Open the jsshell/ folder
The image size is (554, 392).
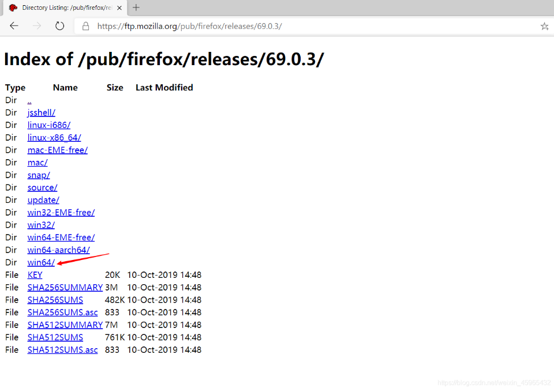click(41, 112)
